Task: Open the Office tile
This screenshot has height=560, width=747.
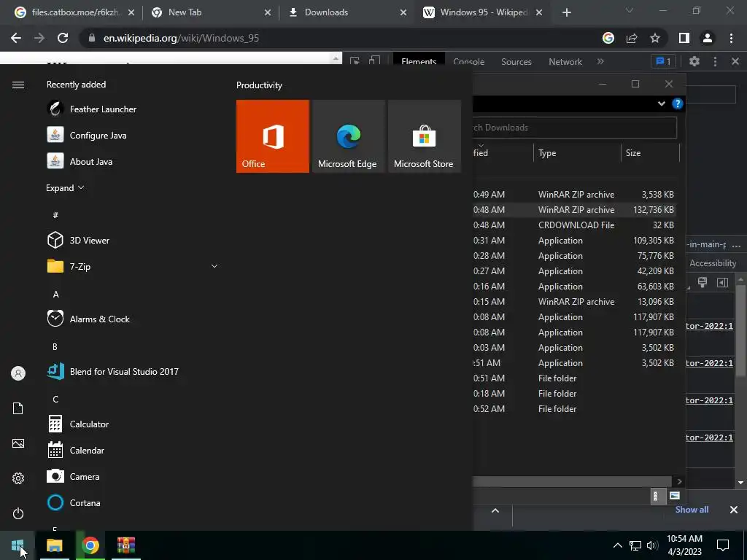Action: 273,136
